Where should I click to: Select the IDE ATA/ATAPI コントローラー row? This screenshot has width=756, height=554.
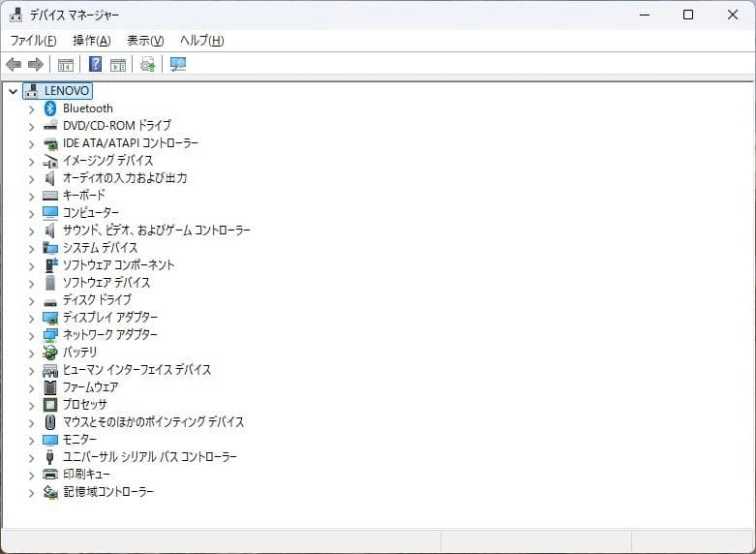131,143
